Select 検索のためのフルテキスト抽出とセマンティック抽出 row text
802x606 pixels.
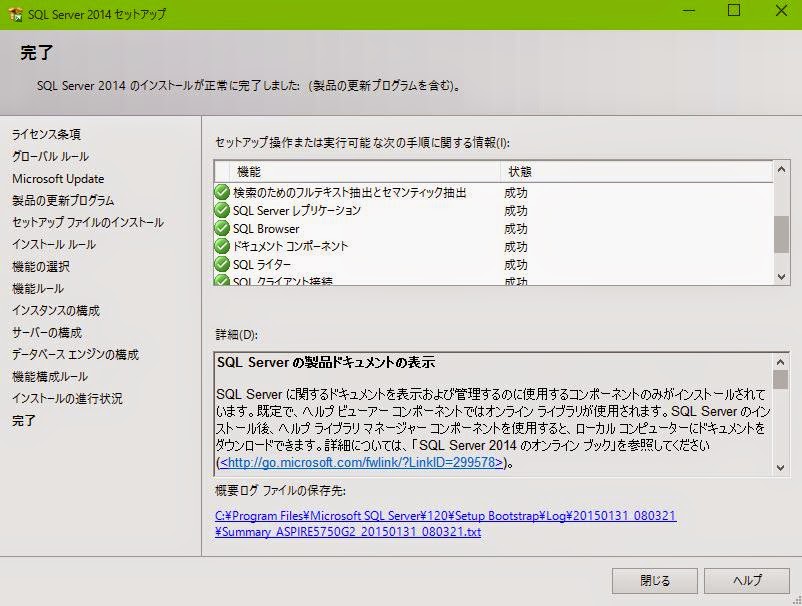349,192
